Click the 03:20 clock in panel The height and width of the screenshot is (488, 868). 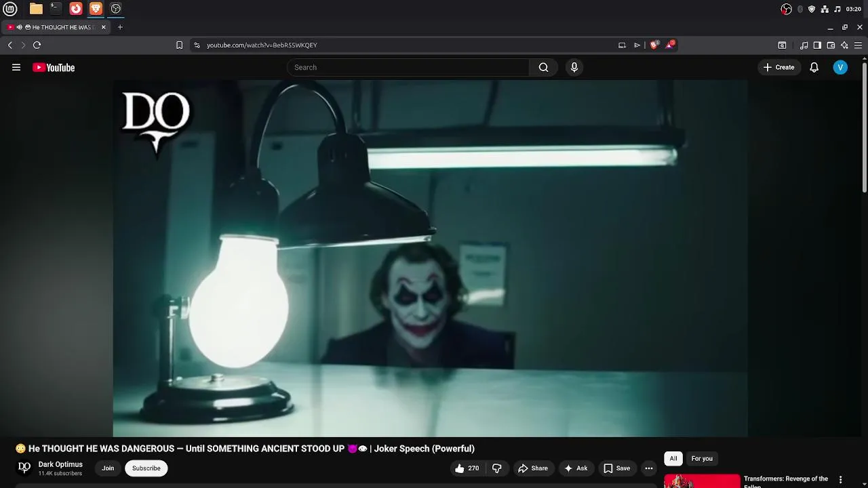click(x=854, y=9)
